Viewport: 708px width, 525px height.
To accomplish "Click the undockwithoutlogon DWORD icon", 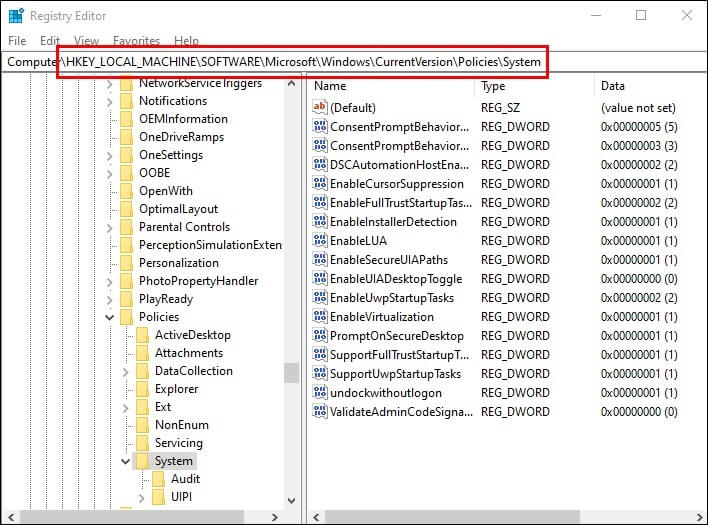I will click(x=320, y=392).
